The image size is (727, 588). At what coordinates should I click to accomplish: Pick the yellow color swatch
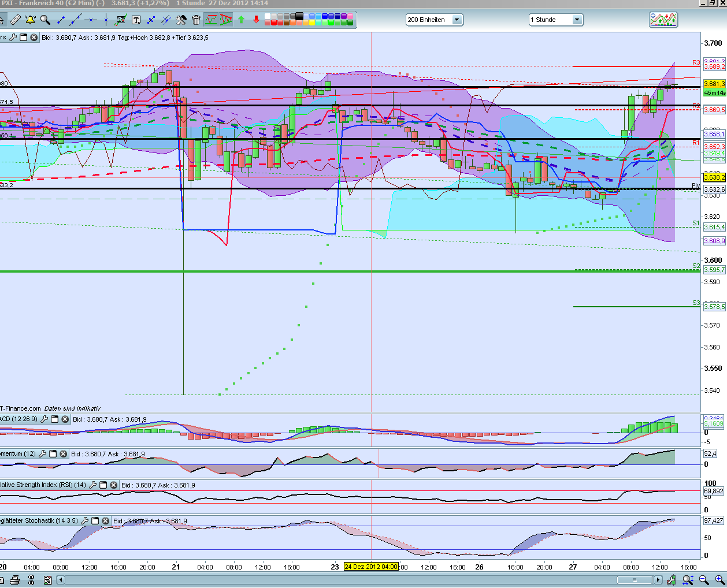[311, 23]
